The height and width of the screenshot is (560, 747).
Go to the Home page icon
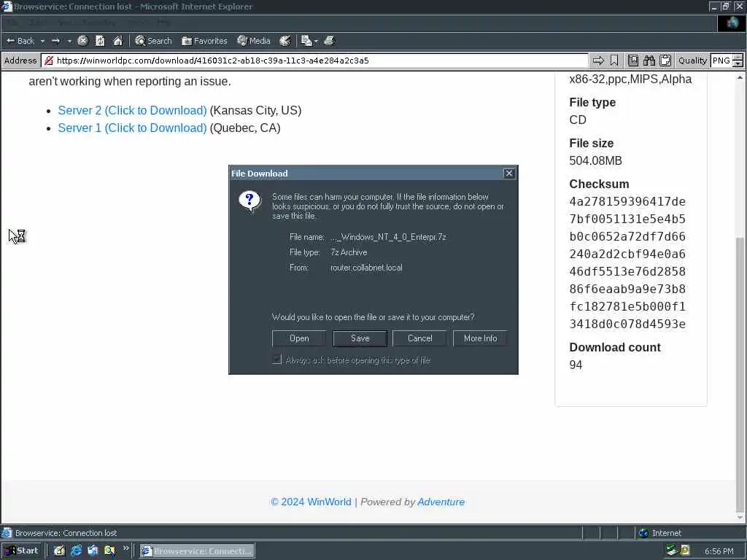[117, 41]
